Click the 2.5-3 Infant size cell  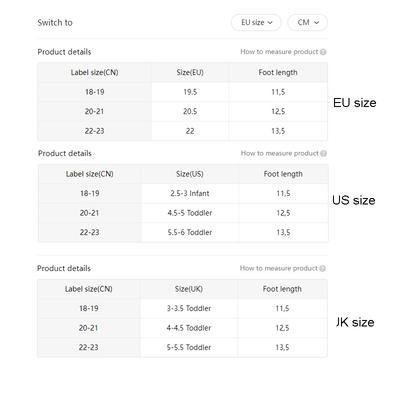pyautogui.click(x=190, y=193)
